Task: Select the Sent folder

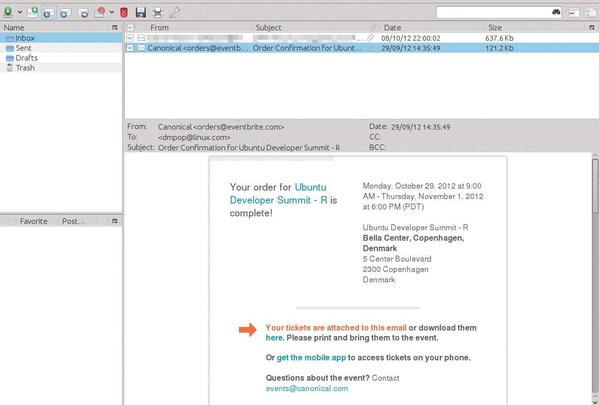Action: point(61,48)
